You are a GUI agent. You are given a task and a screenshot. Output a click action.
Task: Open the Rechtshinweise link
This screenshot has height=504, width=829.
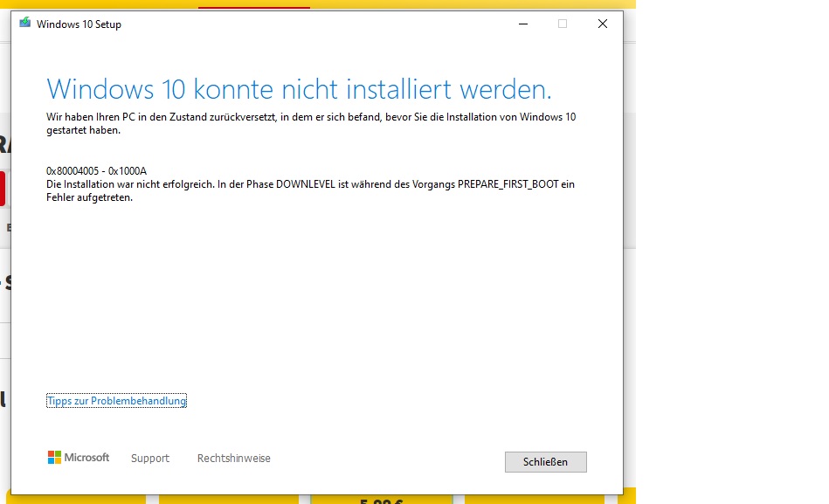click(234, 458)
